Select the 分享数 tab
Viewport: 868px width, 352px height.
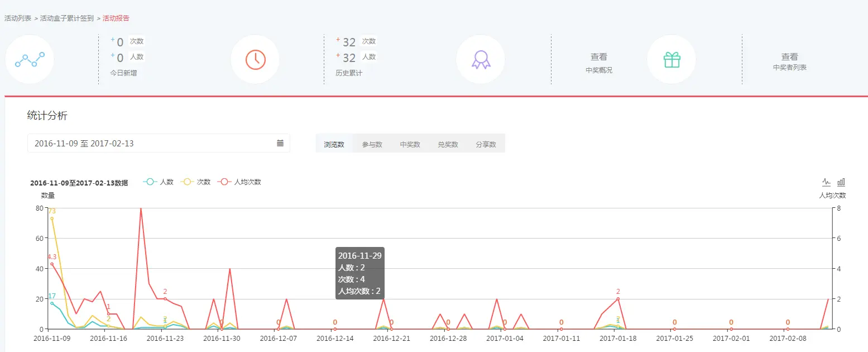pyautogui.click(x=486, y=143)
